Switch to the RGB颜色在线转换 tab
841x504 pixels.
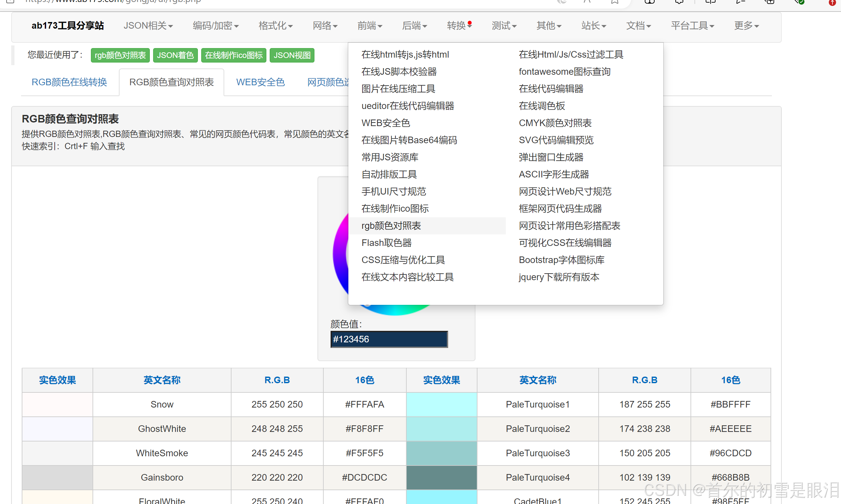click(x=69, y=82)
